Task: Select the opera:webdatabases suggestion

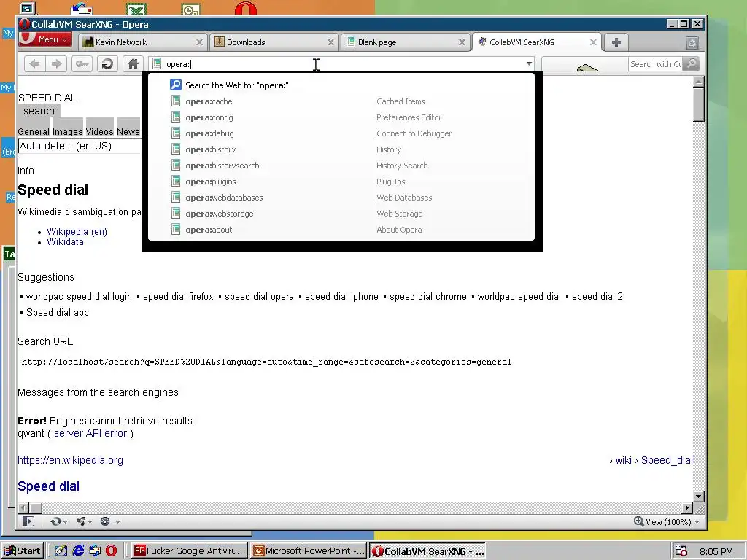Action: (341, 198)
